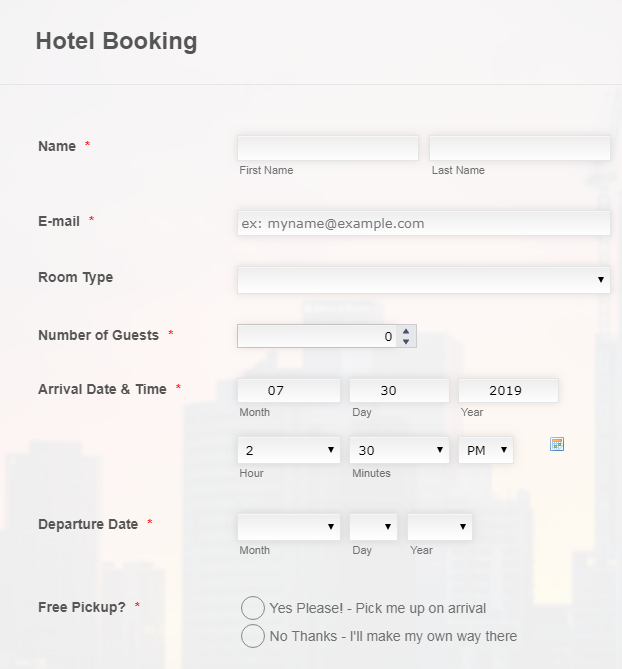Image resolution: width=622 pixels, height=669 pixels.
Task: Click into the E-mail field
Action: coord(423,223)
